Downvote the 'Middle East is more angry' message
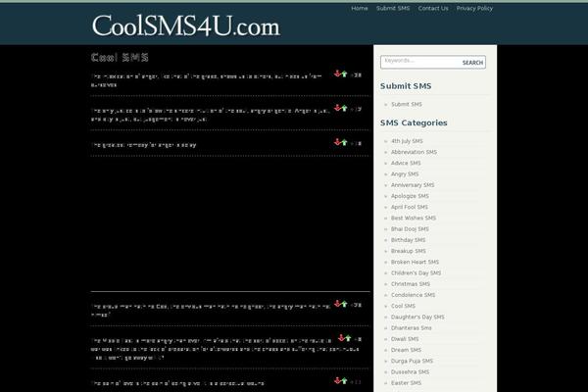Viewport: 588px width, 392px height. [x=341, y=337]
